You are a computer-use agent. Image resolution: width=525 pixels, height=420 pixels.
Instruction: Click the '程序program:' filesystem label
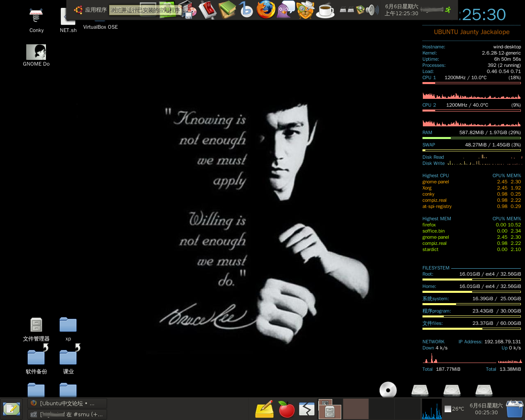coord(437,311)
